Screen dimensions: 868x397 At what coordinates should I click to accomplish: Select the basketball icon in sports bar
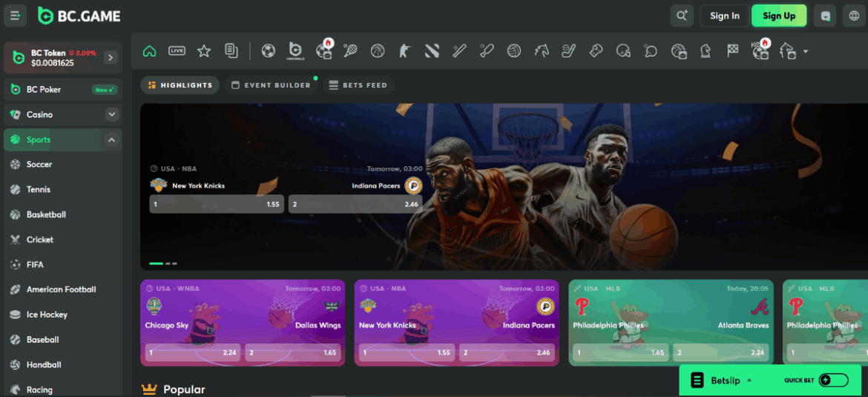click(x=378, y=51)
